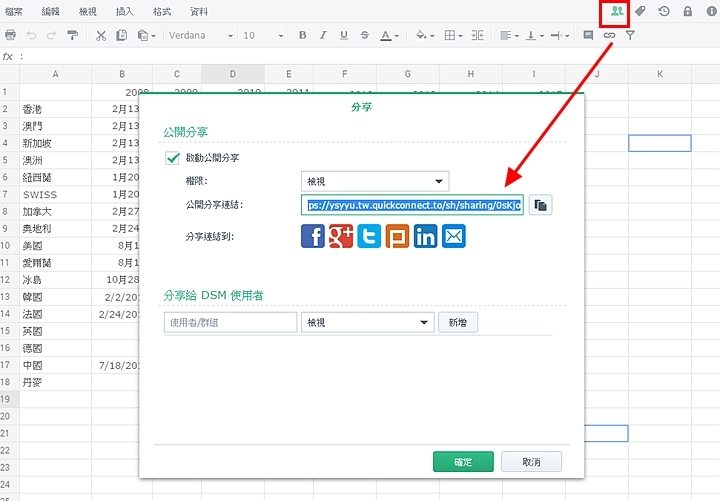The image size is (720, 501).
Task: Share link via Twitter icon
Action: 369,236
